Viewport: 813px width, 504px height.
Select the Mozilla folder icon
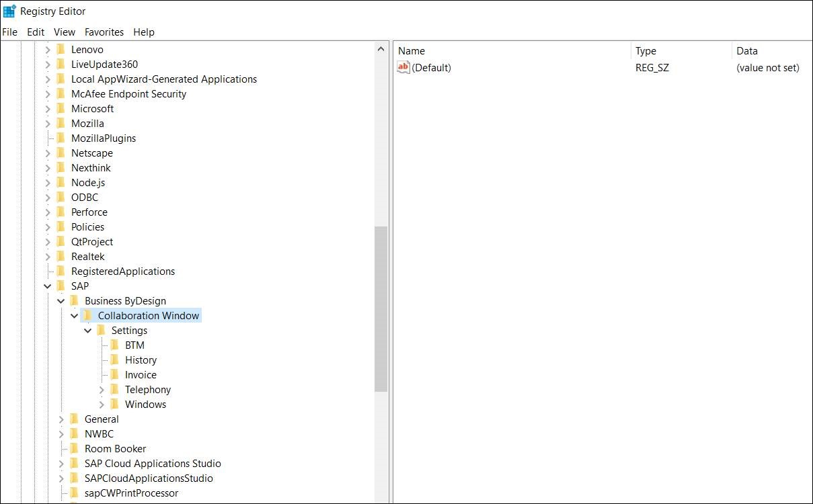61,123
